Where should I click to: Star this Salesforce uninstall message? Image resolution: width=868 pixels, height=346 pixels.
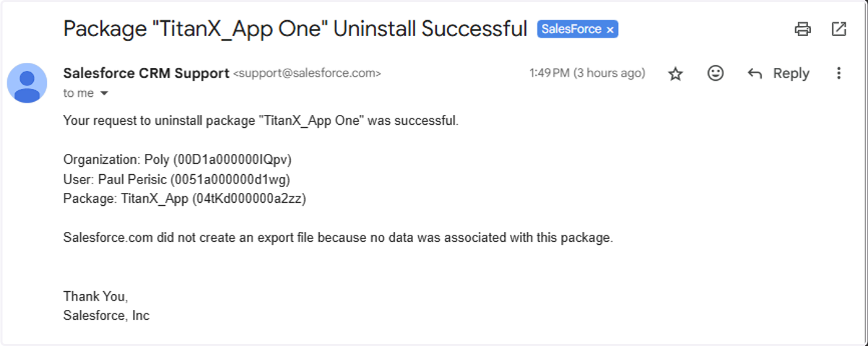676,74
